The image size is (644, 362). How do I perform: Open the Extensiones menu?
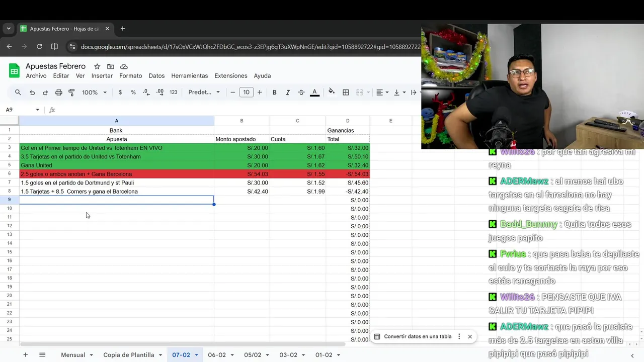point(231,76)
